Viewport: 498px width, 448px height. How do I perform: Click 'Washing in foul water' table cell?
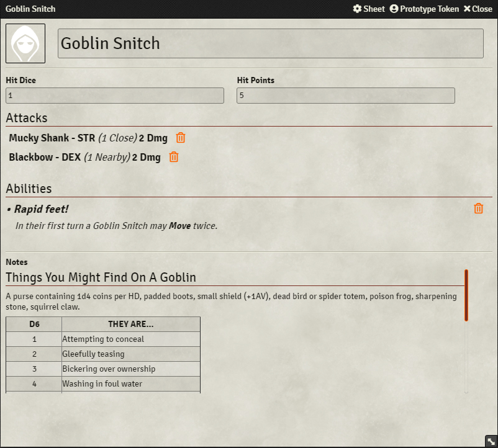point(131,384)
